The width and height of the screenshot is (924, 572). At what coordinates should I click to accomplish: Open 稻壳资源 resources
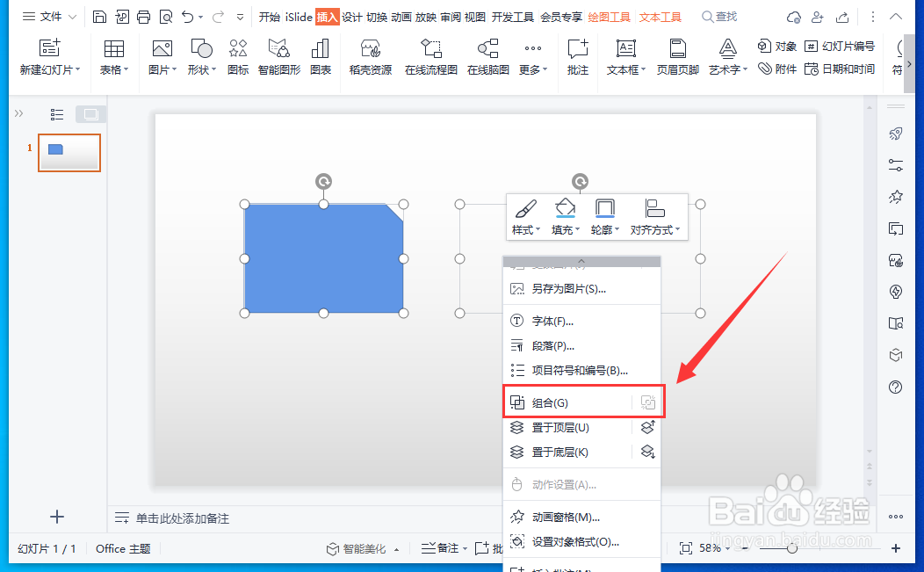coord(370,57)
